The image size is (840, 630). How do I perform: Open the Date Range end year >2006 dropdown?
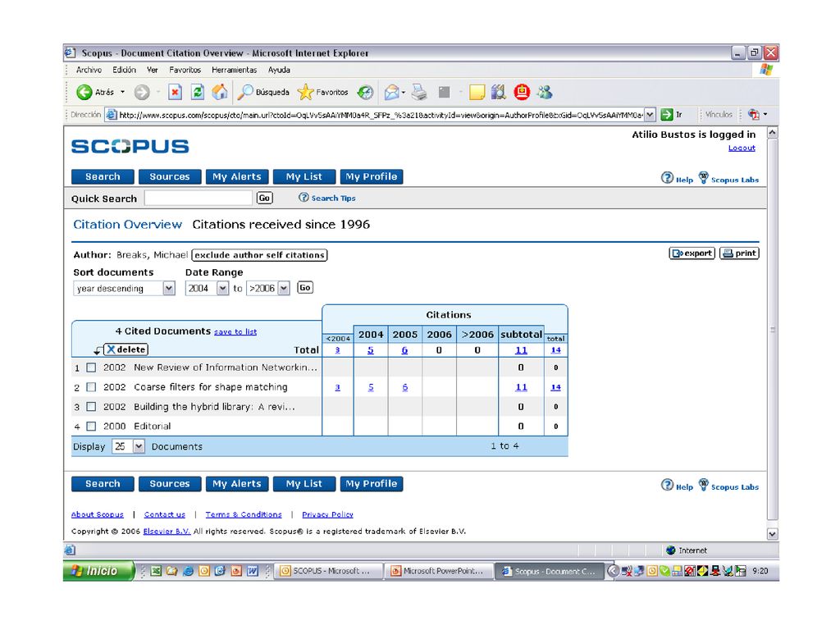pos(284,288)
